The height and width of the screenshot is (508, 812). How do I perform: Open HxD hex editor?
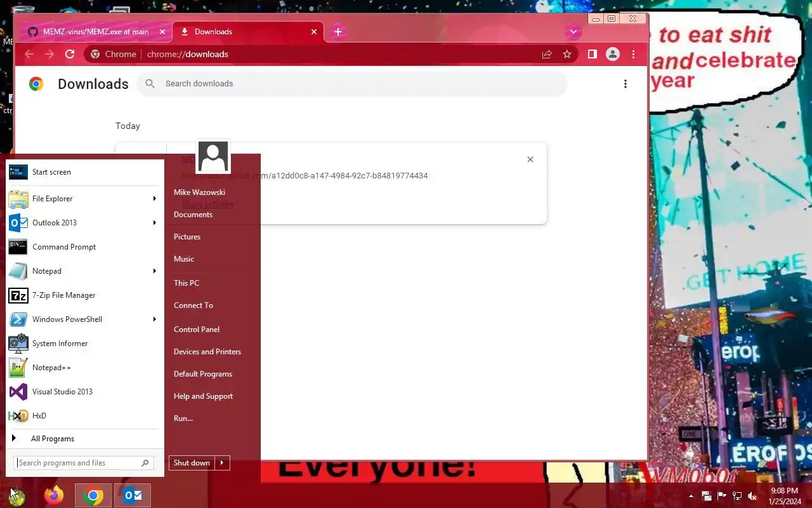coord(85,416)
